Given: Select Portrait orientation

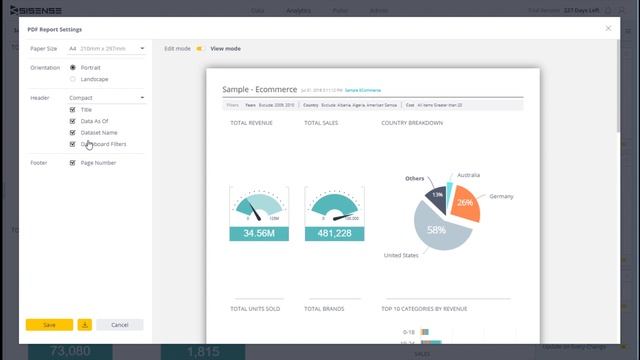Looking at the screenshot, I should [73, 67].
